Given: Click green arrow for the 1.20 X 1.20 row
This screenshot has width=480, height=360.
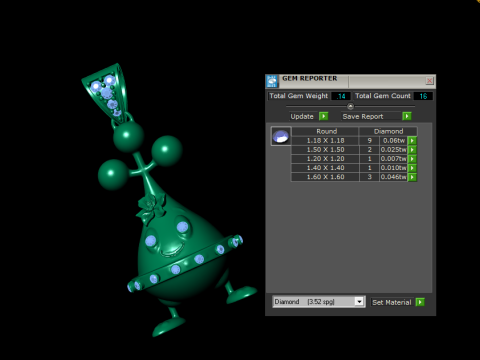Looking at the screenshot, I should click(412, 159).
